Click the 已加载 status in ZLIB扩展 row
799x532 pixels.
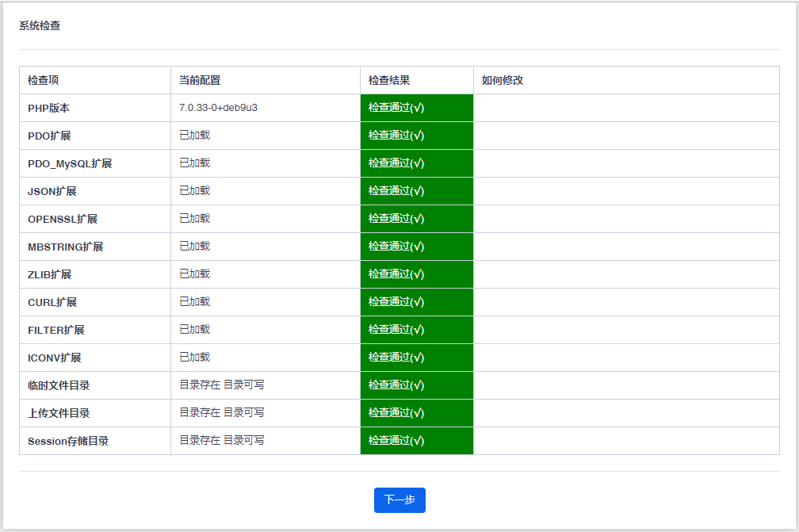pyautogui.click(x=194, y=274)
